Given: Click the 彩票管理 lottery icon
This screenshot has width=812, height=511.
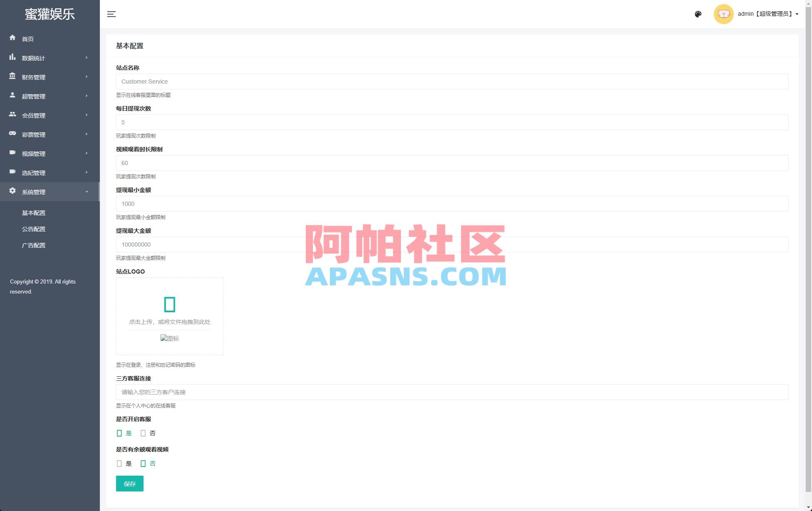Looking at the screenshot, I should (12, 134).
